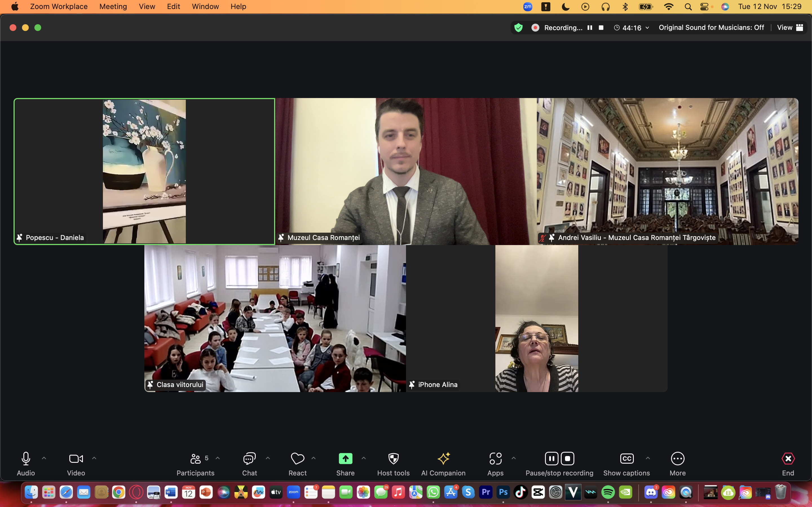Image resolution: width=812 pixels, height=507 pixels.
Task: Open the Window menu in menu bar
Action: [x=205, y=6]
